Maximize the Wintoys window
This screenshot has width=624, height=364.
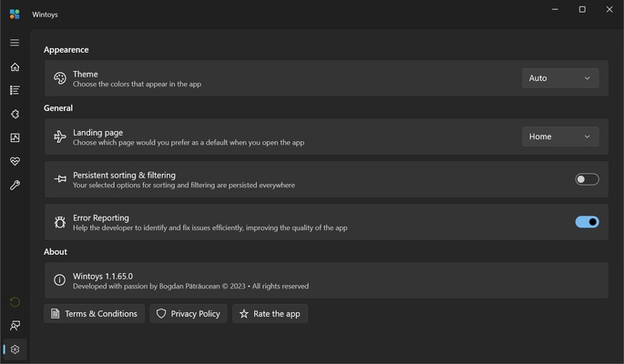coord(582,9)
